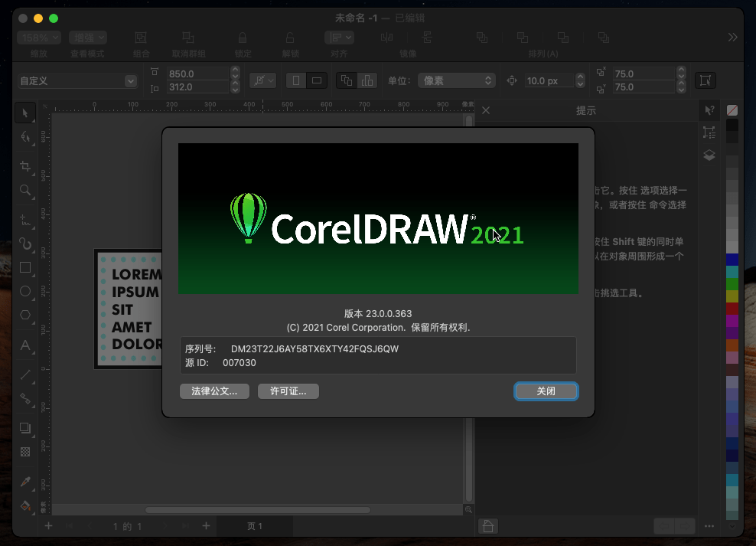
Task: Click the 组合 group objects icon
Action: click(x=141, y=38)
